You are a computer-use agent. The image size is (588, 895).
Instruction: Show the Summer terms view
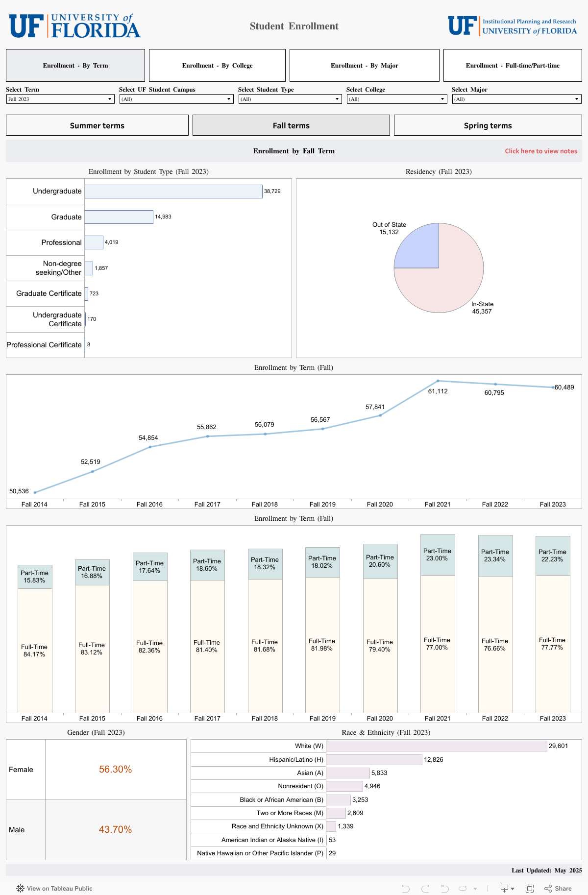[x=97, y=125]
